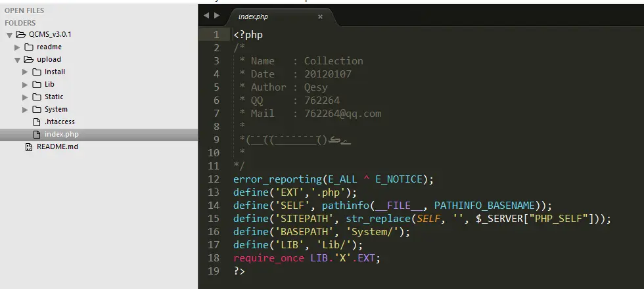644x289 pixels.
Task: Click the Install folder icon
Action: point(37,72)
